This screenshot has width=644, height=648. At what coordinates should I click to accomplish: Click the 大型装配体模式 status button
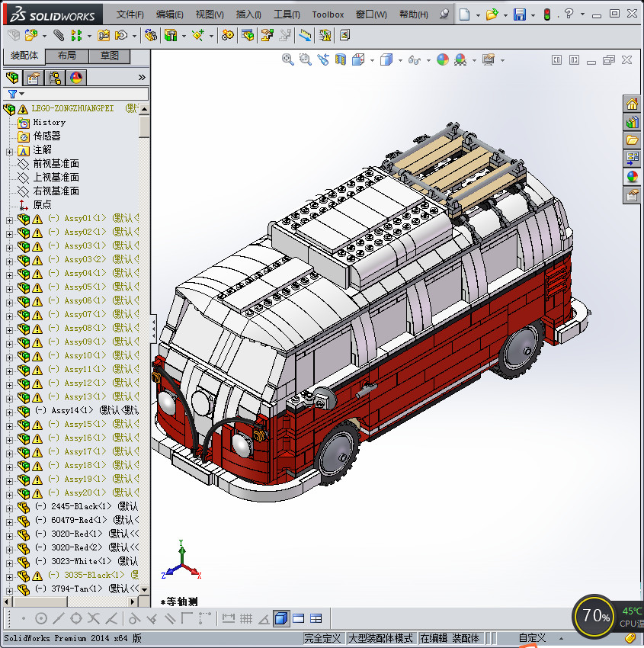(380, 638)
